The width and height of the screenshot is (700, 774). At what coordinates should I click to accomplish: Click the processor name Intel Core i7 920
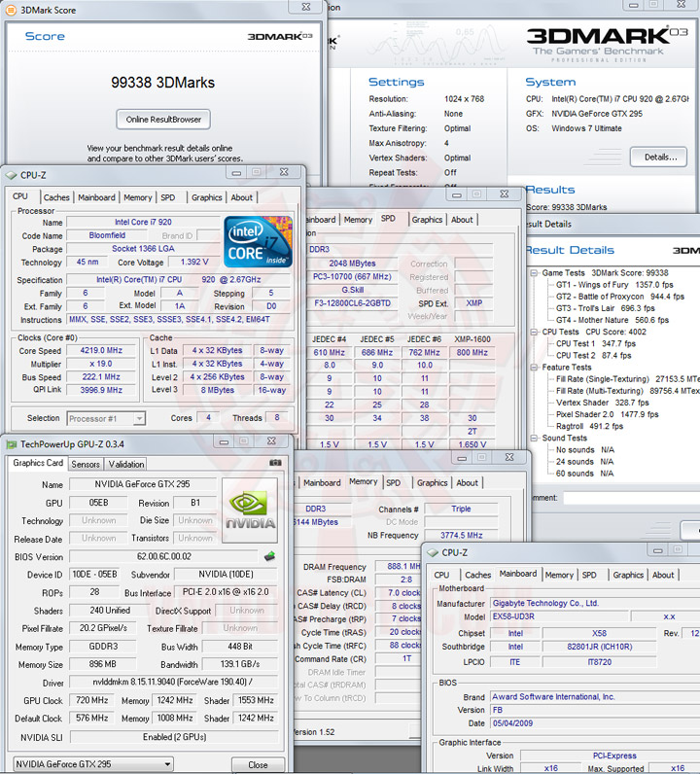143,223
